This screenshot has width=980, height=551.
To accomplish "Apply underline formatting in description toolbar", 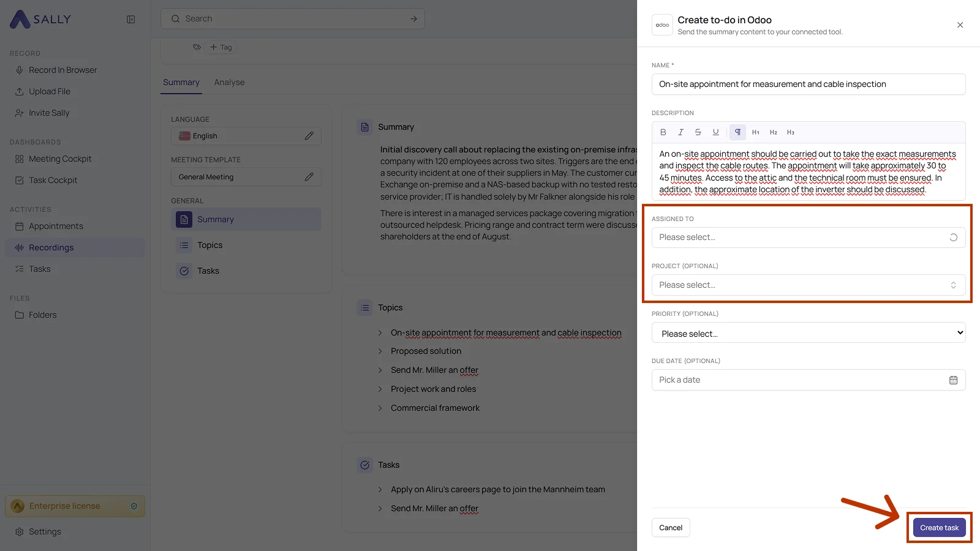I will 715,132.
